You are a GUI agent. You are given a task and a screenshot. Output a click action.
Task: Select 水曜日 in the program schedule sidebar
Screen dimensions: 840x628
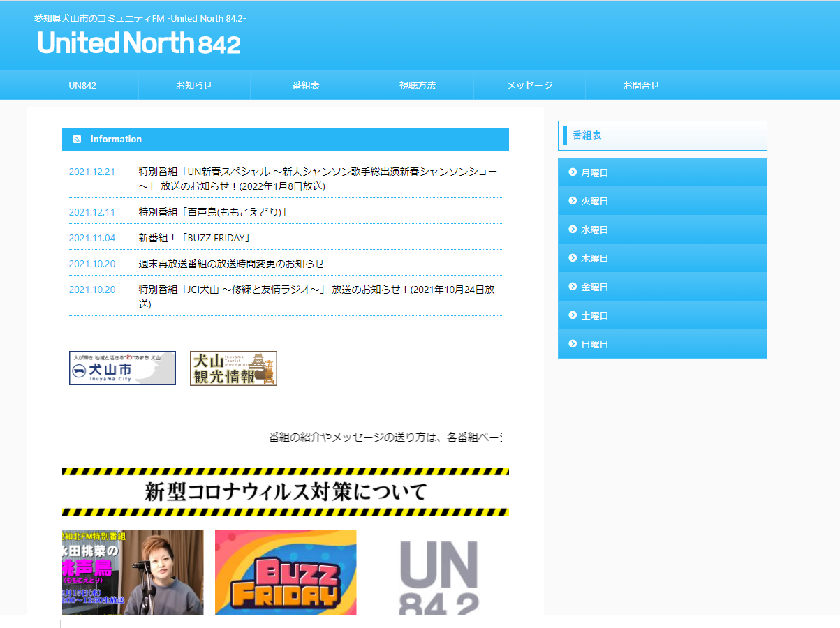(663, 230)
